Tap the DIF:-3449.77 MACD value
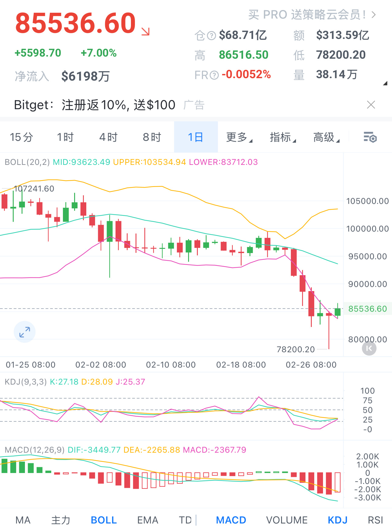The width and height of the screenshot is (392, 532). coord(94,450)
